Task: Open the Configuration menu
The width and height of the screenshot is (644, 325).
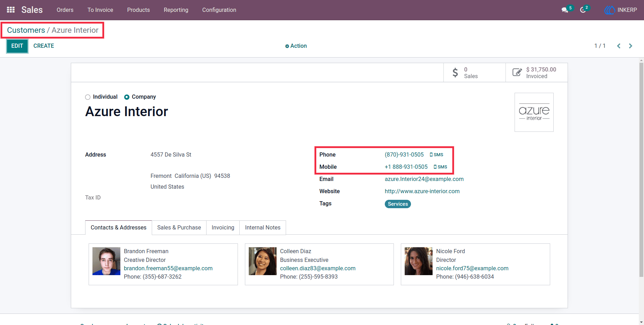Action: (x=219, y=10)
